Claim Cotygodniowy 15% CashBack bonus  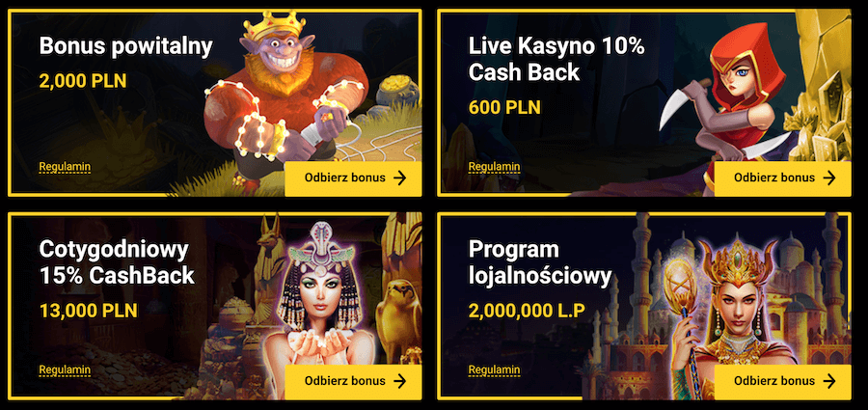353,382
